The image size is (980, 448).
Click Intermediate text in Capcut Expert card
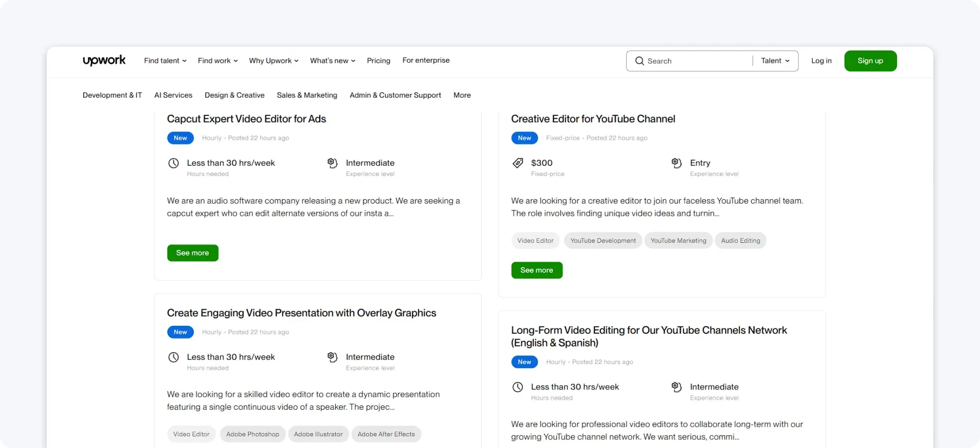370,163
